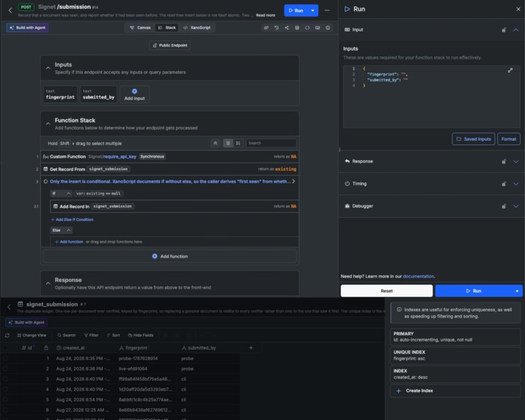Click the Reset button
This screenshot has height=420, width=525.
pyautogui.click(x=386, y=291)
